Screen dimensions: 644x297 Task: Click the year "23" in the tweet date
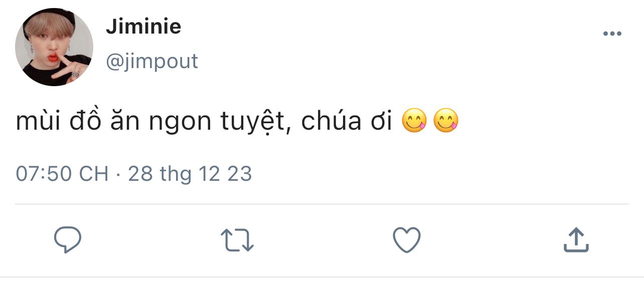click(x=240, y=174)
